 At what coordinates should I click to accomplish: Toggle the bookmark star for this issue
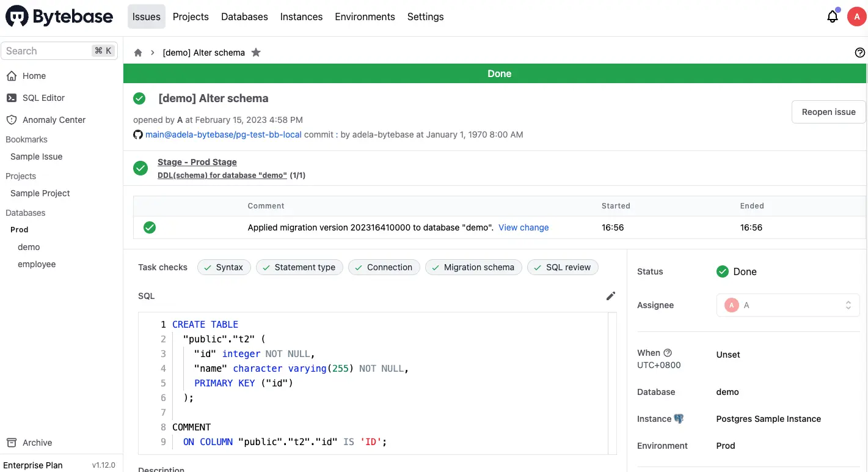coord(256,53)
